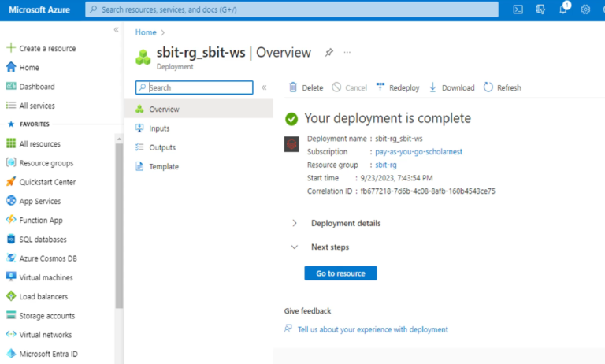Image resolution: width=605 pixels, height=364 pixels.
Task: Download the deployment
Action: pyautogui.click(x=451, y=87)
